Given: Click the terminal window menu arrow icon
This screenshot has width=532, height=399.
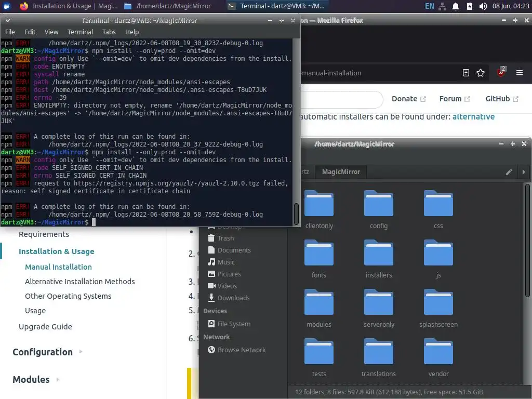Looking at the screenshot, I should 7,21.
